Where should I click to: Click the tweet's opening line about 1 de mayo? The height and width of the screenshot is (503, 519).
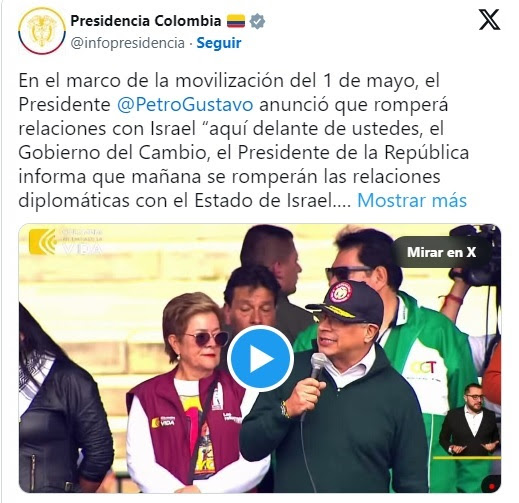[x=229, y=81]
